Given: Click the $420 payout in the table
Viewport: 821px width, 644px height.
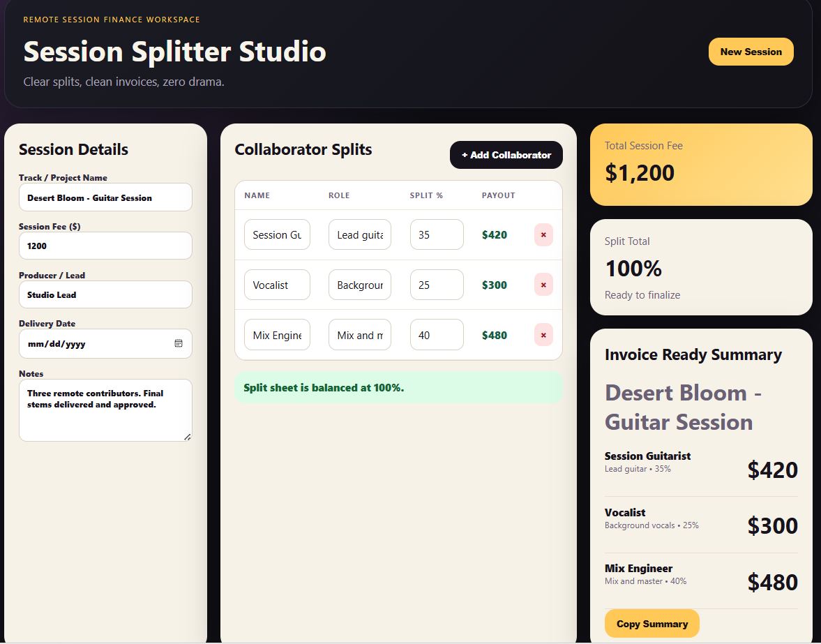Looking at the screenshot, I should click(x=495, y=234).
